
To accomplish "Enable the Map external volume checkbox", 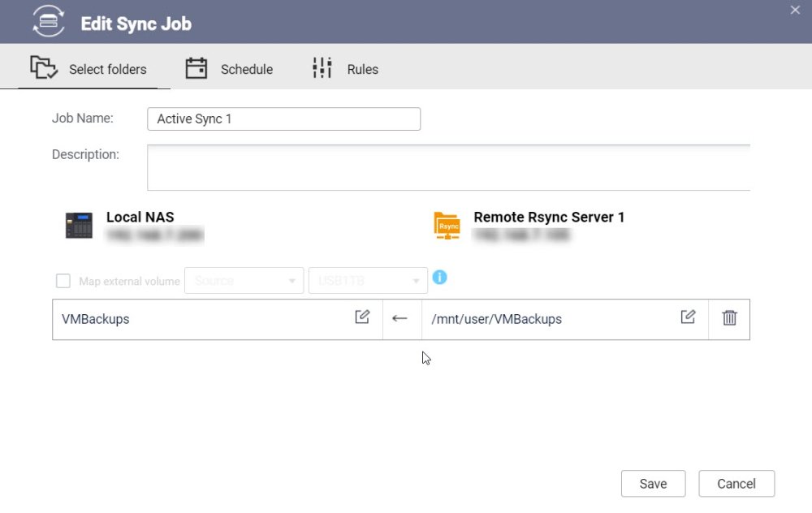I will pyautogui.click(x=63, y=281).
